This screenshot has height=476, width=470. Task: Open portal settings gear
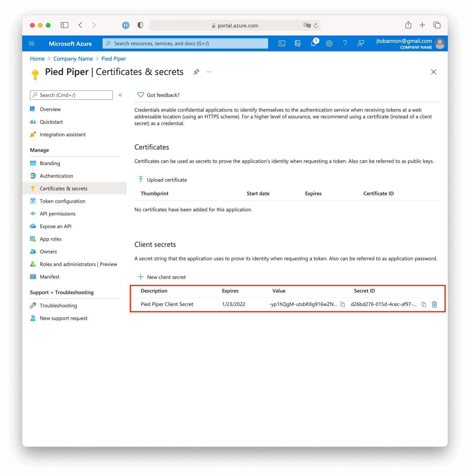click(x=329, y=43)
